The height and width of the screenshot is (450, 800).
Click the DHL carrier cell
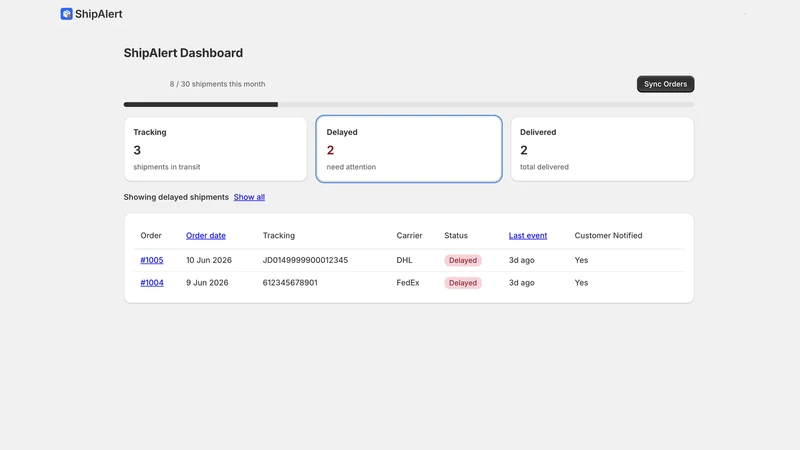pyautogui.click(x=404, y=260)
